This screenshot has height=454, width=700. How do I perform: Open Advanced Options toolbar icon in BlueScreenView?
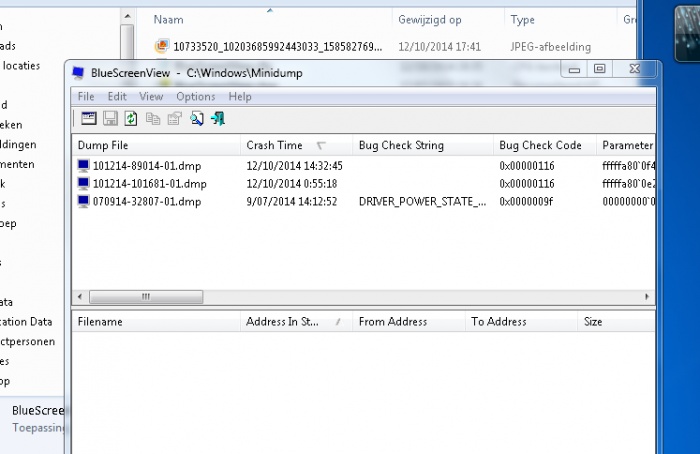coord(89,119)
